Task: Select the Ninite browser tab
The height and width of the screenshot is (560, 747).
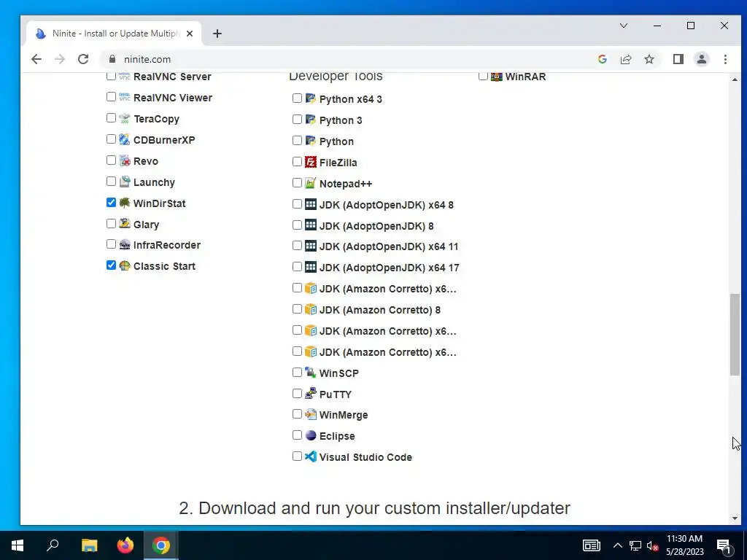Action: tap(115, 34)
